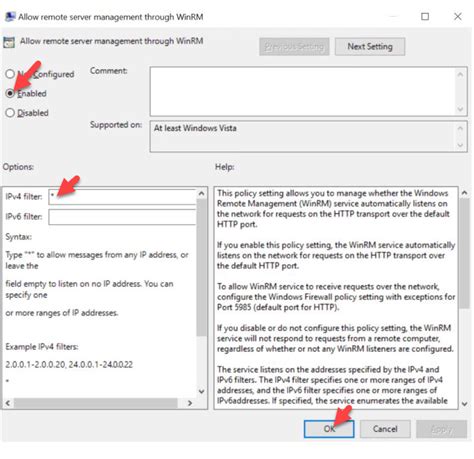
Task: Click the policy icon in title bar
Action: (x=10, y=16)
